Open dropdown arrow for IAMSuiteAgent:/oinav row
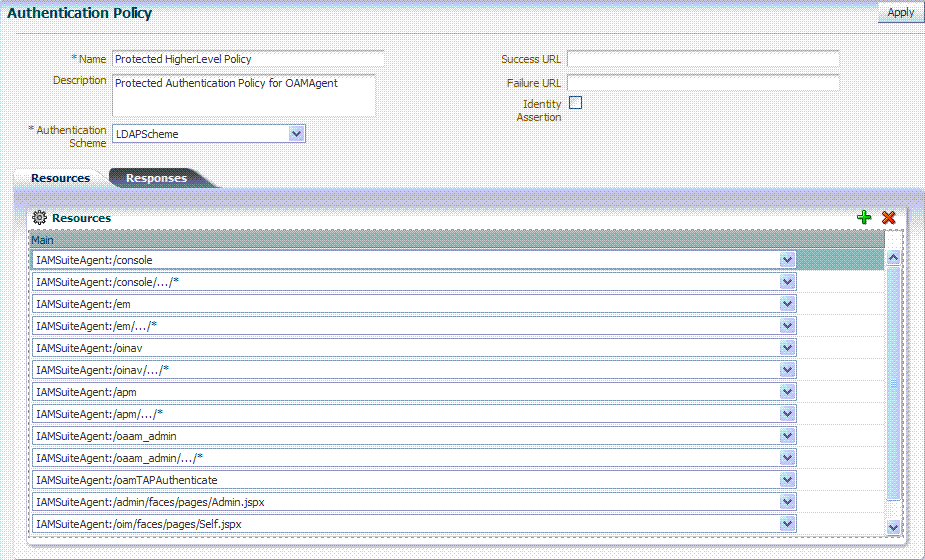Viewport: 925px width, 560px height. [x=787, y=348]
